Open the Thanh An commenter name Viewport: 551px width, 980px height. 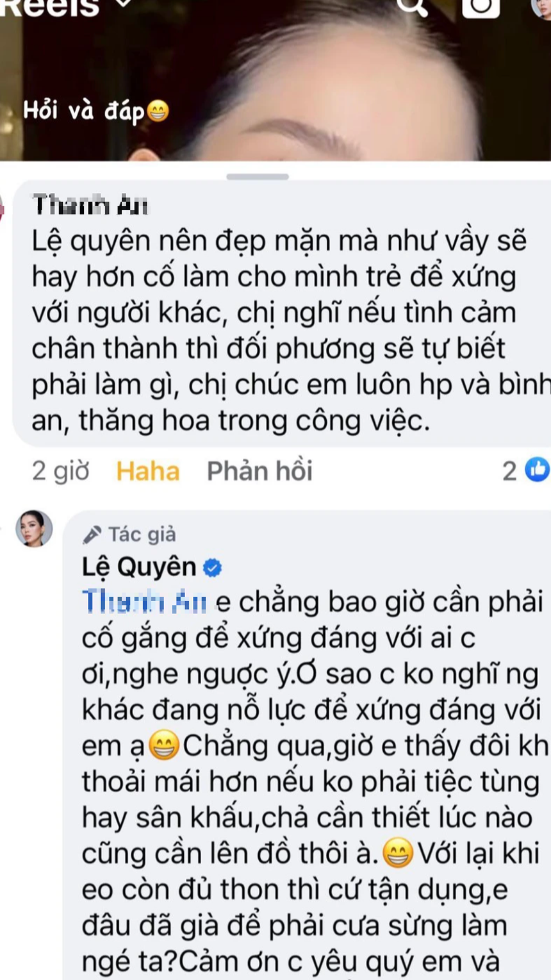click(90, 205)
